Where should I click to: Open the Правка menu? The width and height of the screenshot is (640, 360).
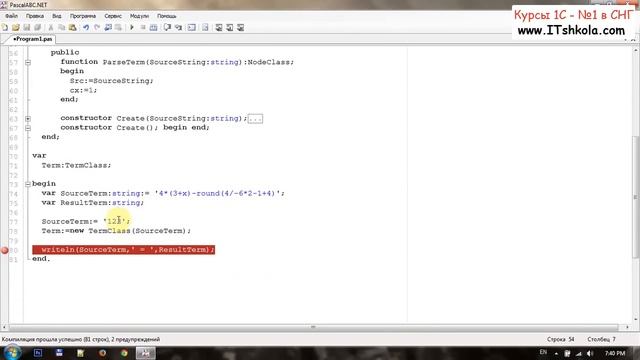[35, 16]
